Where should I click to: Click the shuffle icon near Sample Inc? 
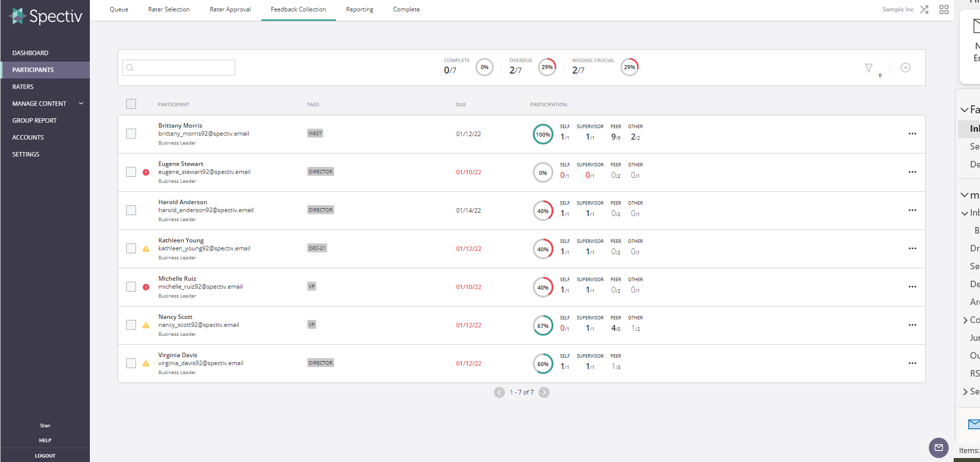point(924,9)
